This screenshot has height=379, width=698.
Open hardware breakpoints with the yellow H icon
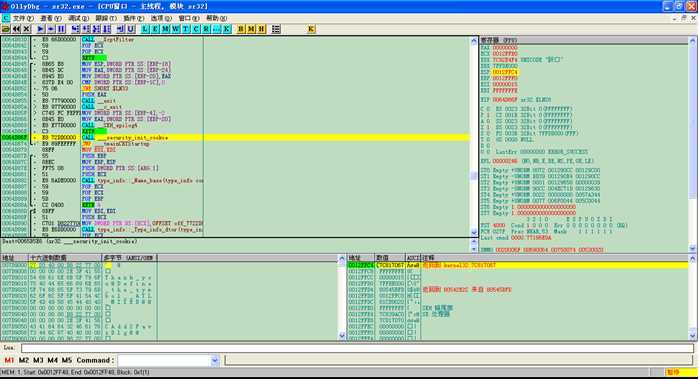click(x=261, y=29)
